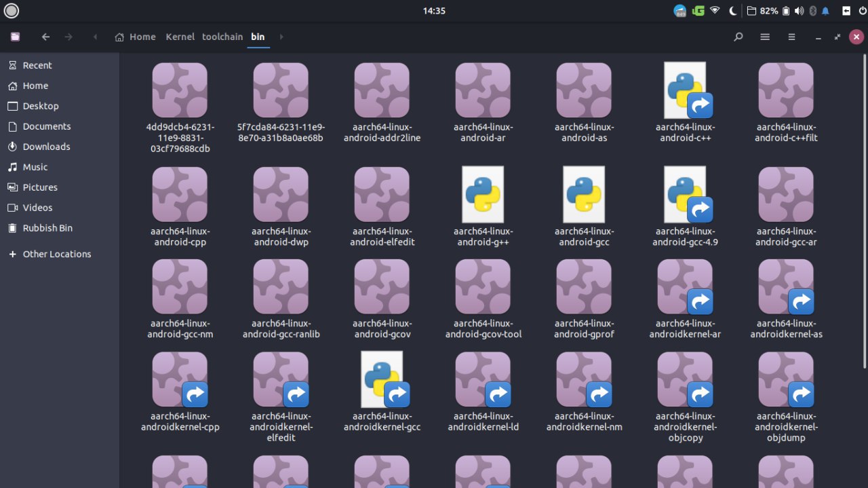This screenshot has height=488, width=868.
Task: Go forward with the right arrow button
Action: pos(68,37)
